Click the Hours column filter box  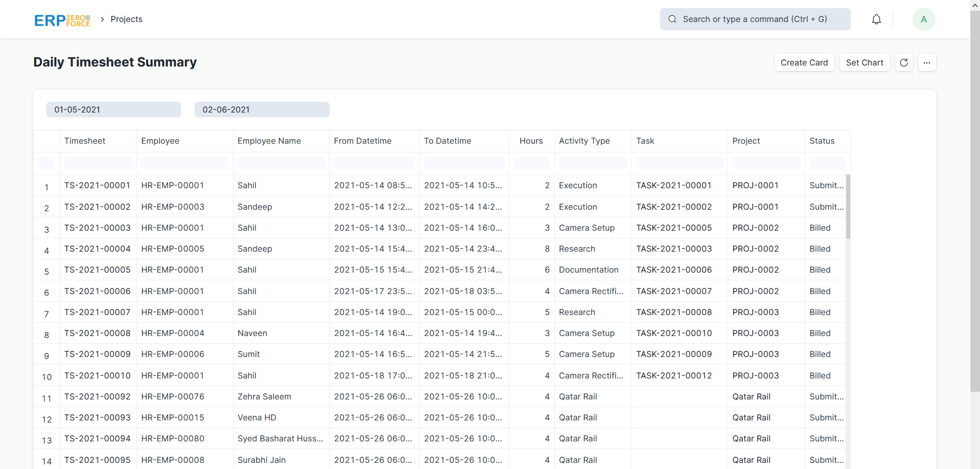point(531,163)
